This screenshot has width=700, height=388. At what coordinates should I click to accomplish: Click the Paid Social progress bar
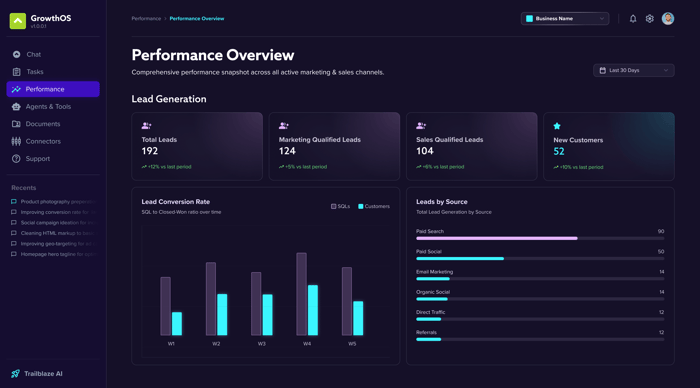pos(540,259)
